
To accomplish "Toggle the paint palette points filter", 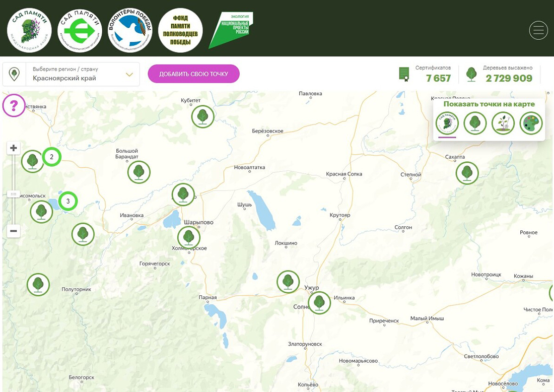I will [x=531, y=123].
